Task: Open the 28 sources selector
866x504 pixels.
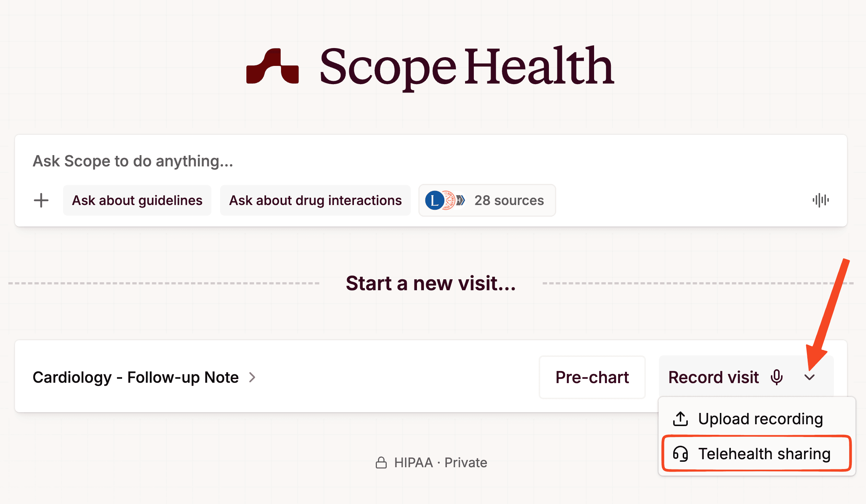Action: click(x=509, y=200)
